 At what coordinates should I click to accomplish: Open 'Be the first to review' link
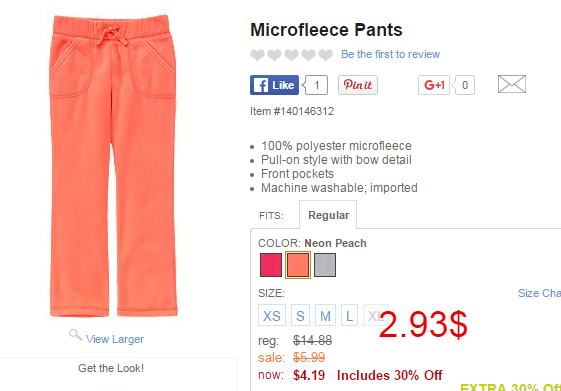390,54
